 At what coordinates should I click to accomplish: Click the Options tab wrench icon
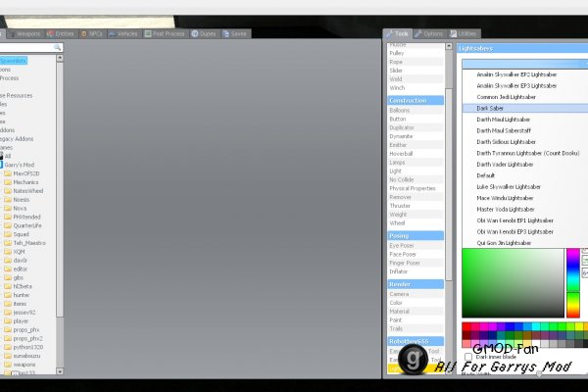(x=418, y=33)
